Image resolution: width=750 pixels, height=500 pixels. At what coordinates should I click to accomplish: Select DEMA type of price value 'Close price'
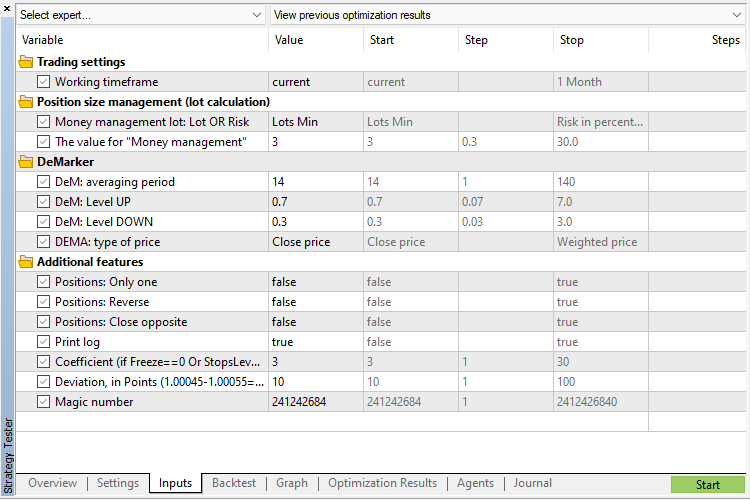pos(316,242)
